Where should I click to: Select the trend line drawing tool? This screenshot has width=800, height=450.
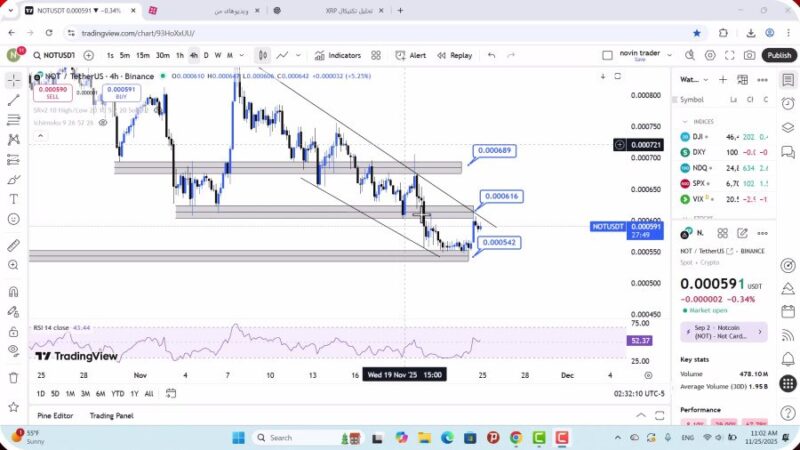[x=14, y=100]
